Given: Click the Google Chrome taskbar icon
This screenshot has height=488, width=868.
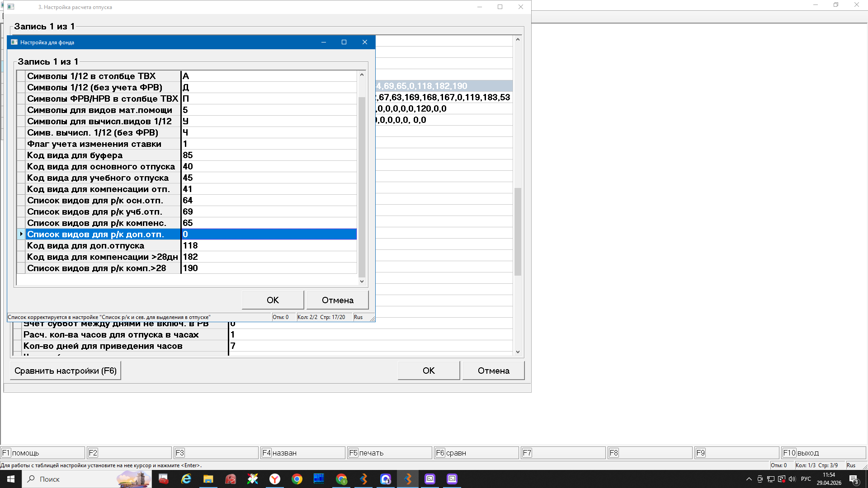Looking at the screenshot, I should click(297, 479).
